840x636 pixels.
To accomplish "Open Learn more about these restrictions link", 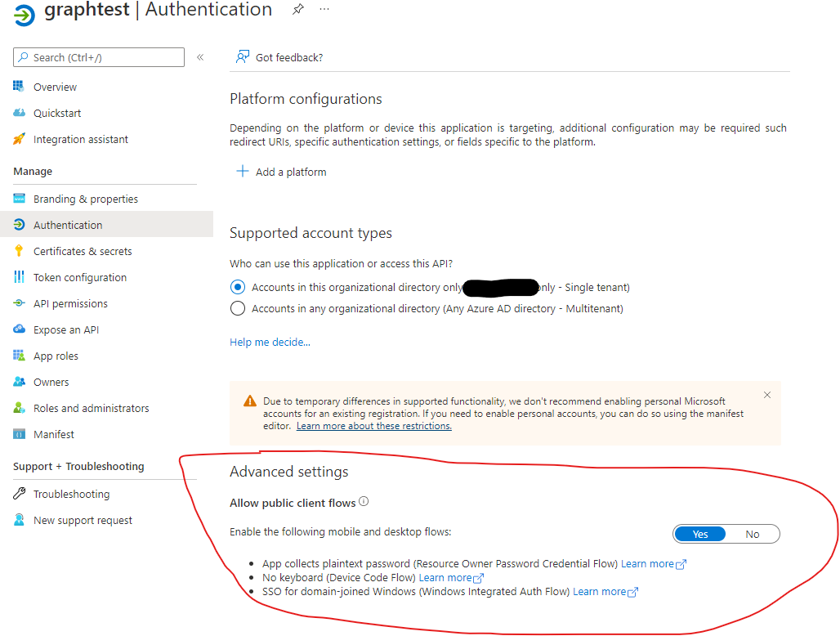I will pos(374,426).
